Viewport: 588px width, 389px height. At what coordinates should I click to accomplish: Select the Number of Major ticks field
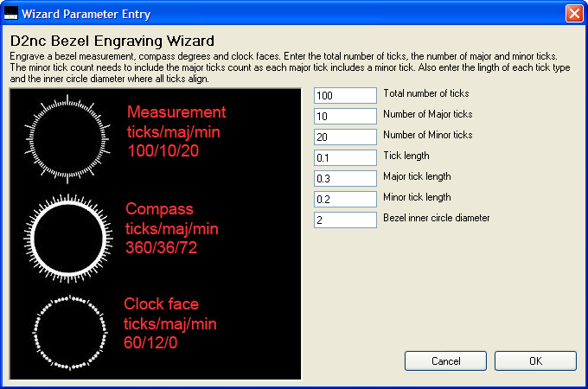tap(345, 116)
